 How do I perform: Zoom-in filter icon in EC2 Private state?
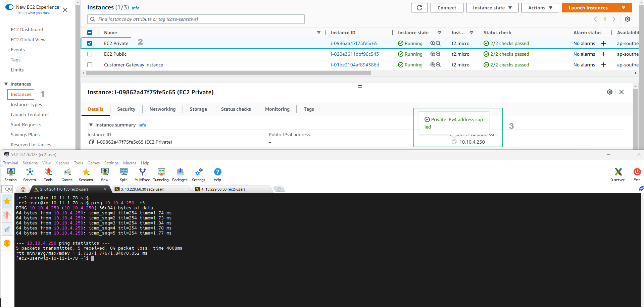pyautogui.click(x=433, y=43)
